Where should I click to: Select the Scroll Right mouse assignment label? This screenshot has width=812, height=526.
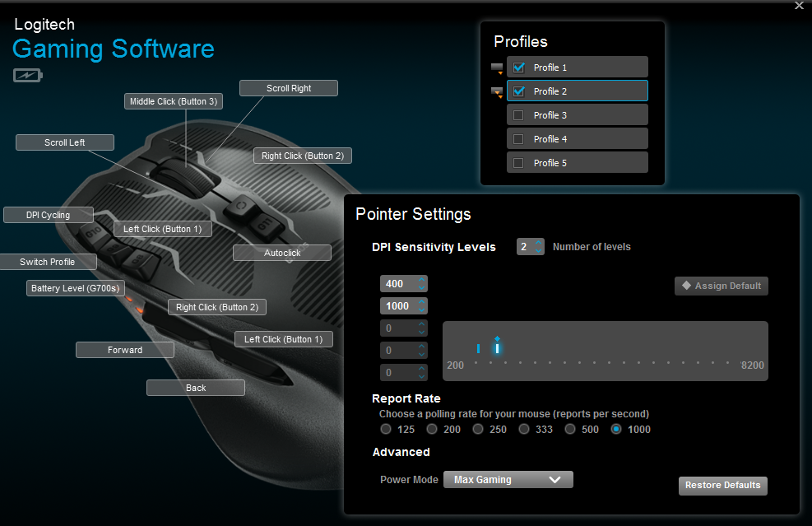288,87
